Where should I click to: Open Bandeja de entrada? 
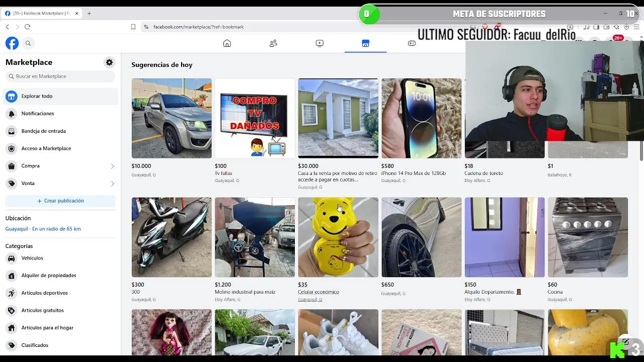tap(60, 131)
